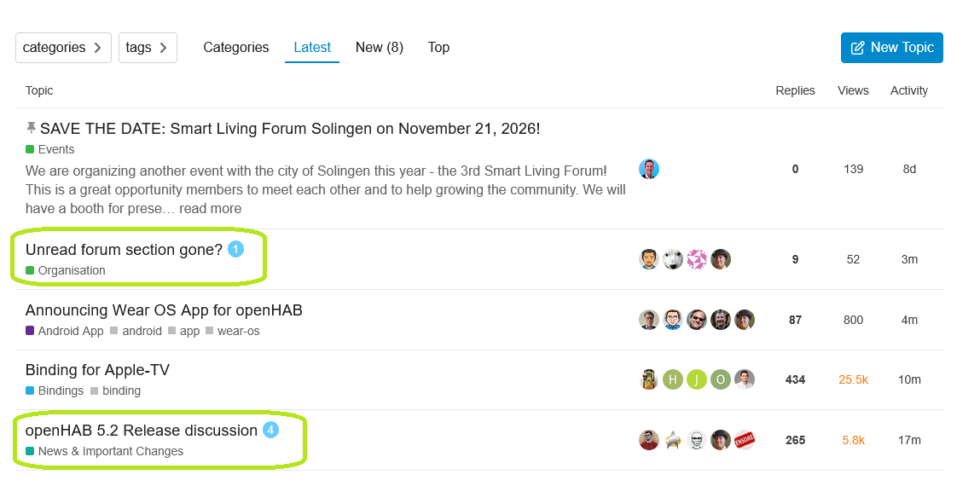The height and width of the screenshot is (486, 980).
Task: Select the Latest tab
Action: pos(312,48)
